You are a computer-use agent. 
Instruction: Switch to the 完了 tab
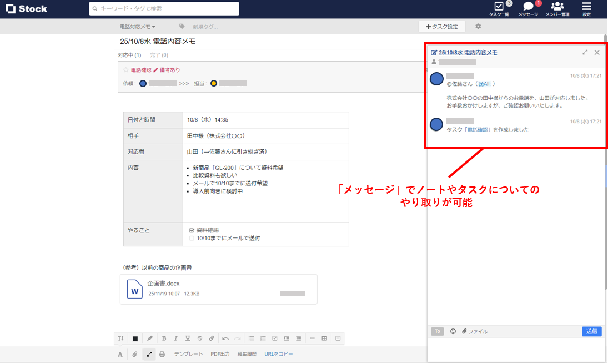tap(158, 55)
